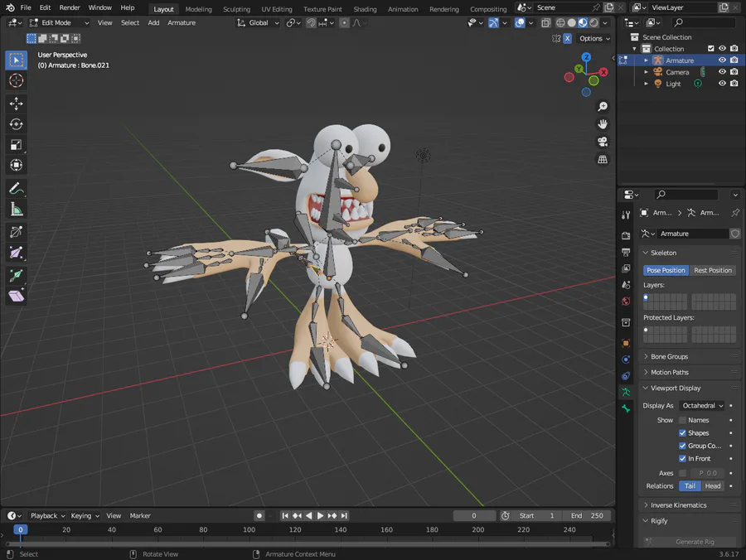Open the Armature menu in header
The width and height of the screenshot is (746, 560).
(x=182, y=23)
